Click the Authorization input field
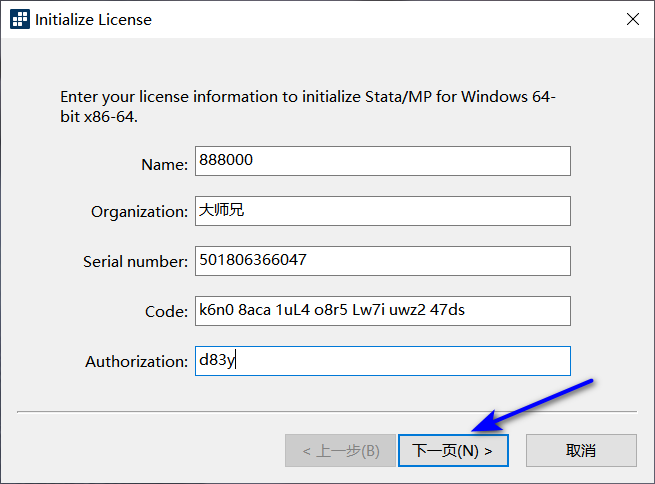The image size is (655, 484). pyautogui.click(x=383, y=361)
